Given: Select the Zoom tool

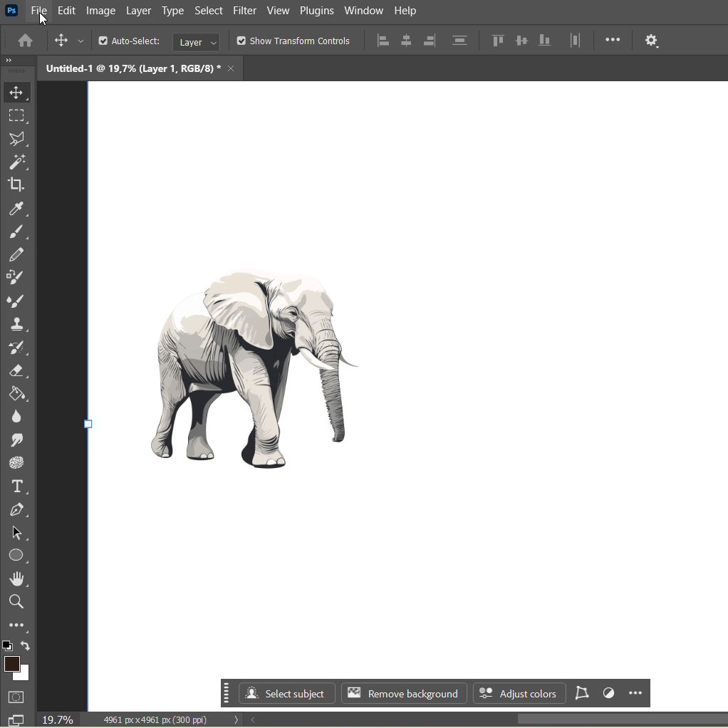Looking at the screenshot, I should coord(16,602).
